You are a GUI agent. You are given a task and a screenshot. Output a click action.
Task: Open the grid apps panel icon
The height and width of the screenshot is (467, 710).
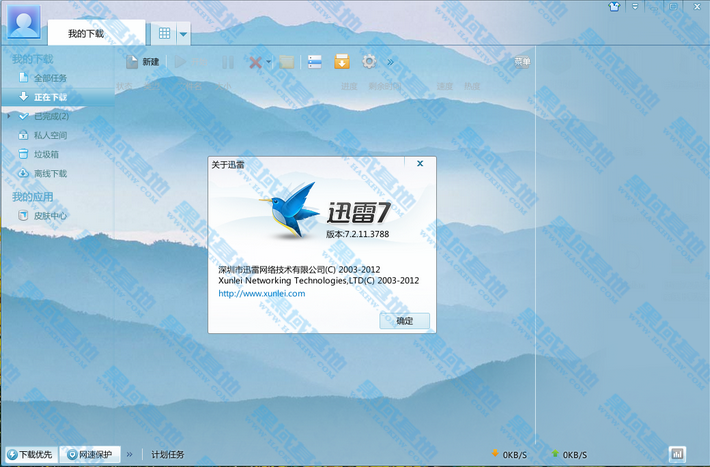(164, 33)
